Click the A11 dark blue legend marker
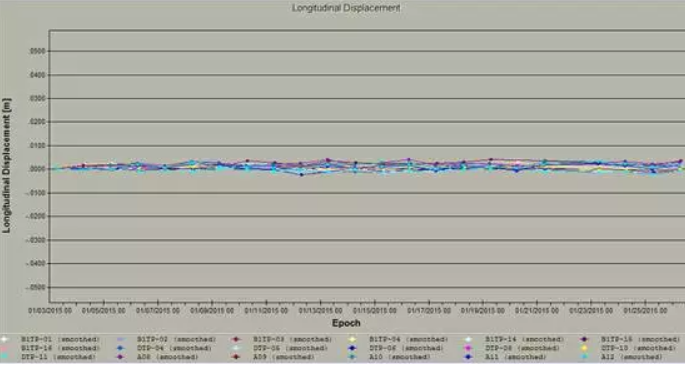685x366 pixels. (x=468, y=357)
